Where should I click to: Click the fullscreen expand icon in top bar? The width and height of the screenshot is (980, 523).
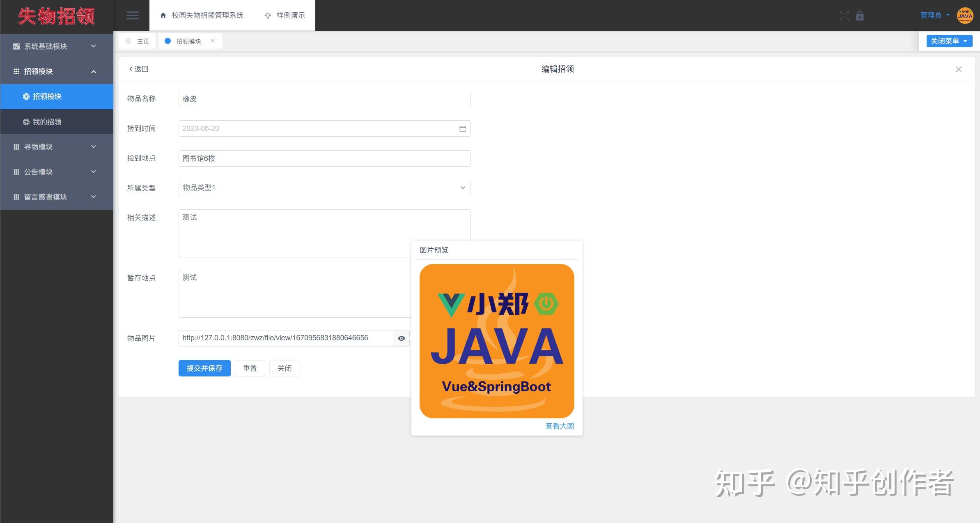click(845, 15)
